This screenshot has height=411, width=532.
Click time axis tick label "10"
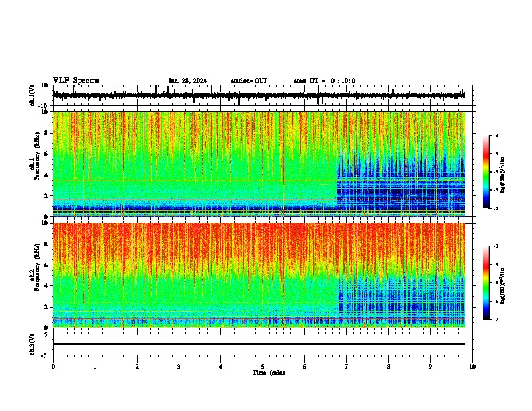click(x=472, y=367)
